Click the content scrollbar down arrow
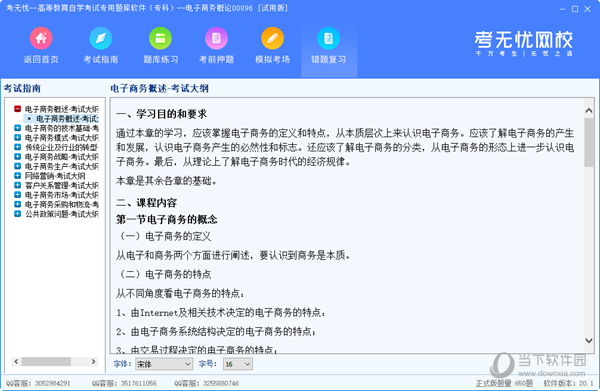 (589, 340)
